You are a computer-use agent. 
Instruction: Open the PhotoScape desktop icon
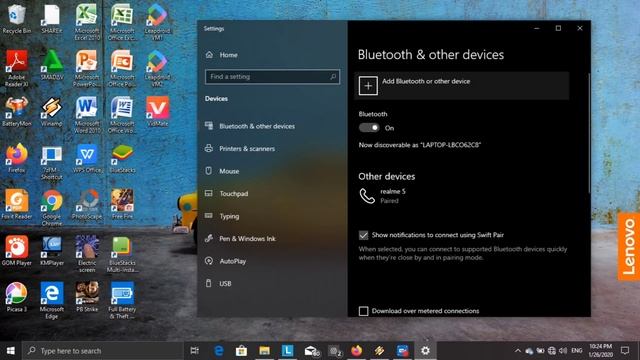(x=87, y=204)
